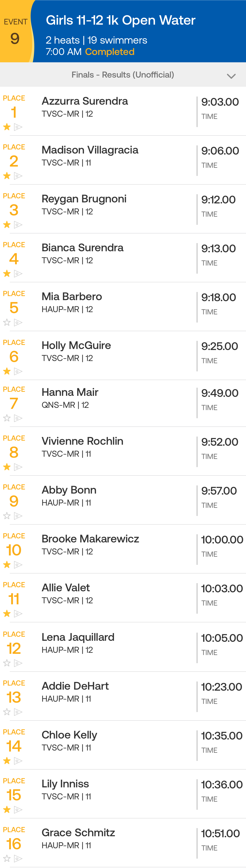
Task: Open swimmer Vivienne Rochlin's name
Action: [82, 441]
